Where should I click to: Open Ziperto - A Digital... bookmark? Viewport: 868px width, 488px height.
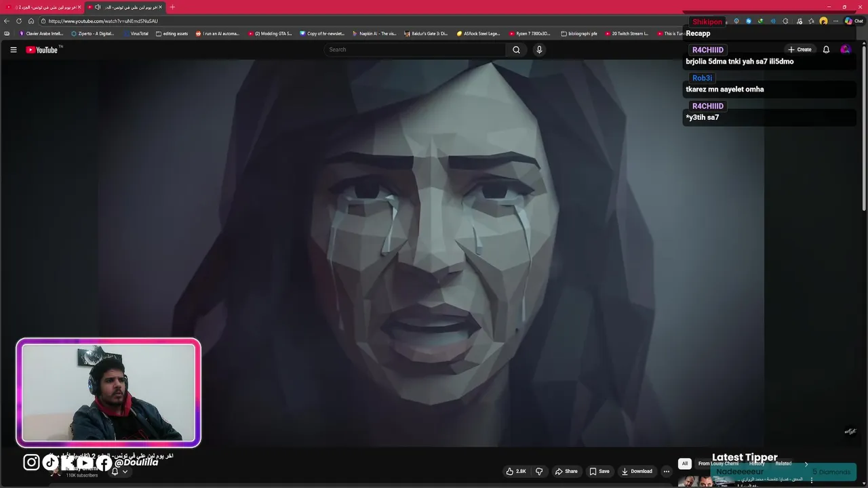click(x=93, y=33)
